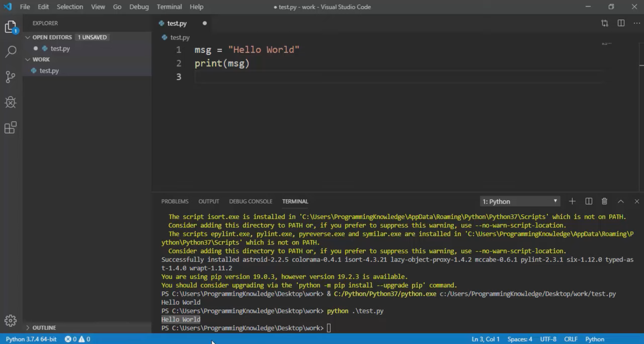Open the Extensions view

click(x=11, y=128)
